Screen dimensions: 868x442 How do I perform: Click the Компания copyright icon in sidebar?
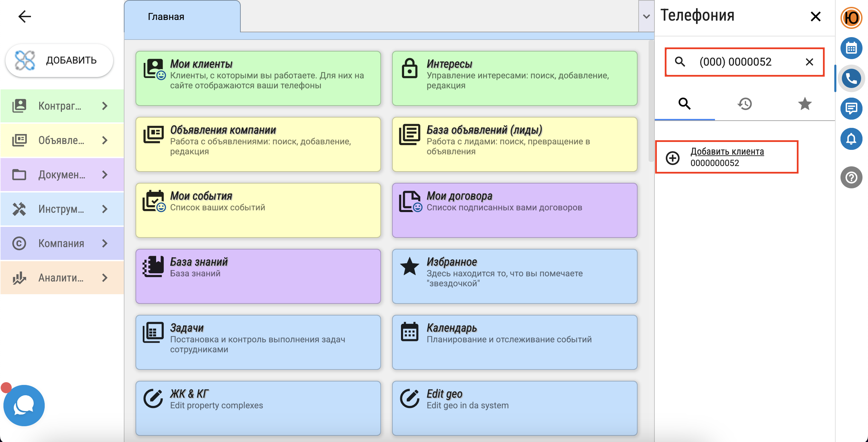pos(19,243)
